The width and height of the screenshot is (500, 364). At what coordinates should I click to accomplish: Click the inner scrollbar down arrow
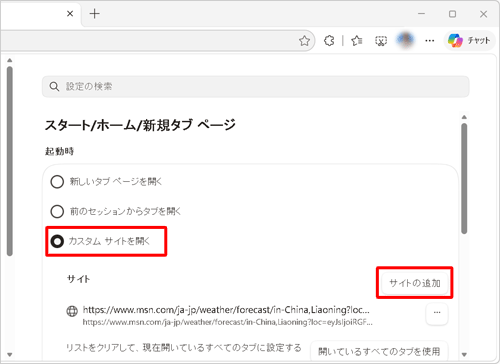click(x=464, y=355)
